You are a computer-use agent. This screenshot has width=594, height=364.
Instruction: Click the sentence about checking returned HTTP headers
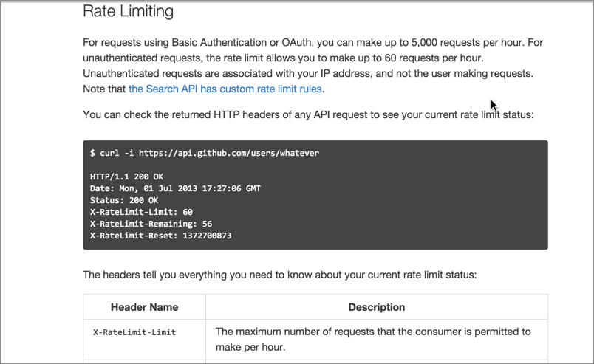point(308,114)
